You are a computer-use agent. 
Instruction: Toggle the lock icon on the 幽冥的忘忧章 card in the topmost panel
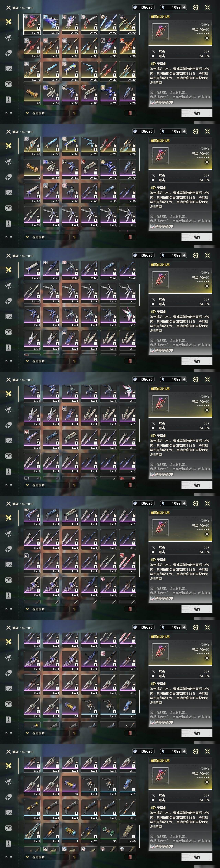pyautogui.click(x=207, y=38)
